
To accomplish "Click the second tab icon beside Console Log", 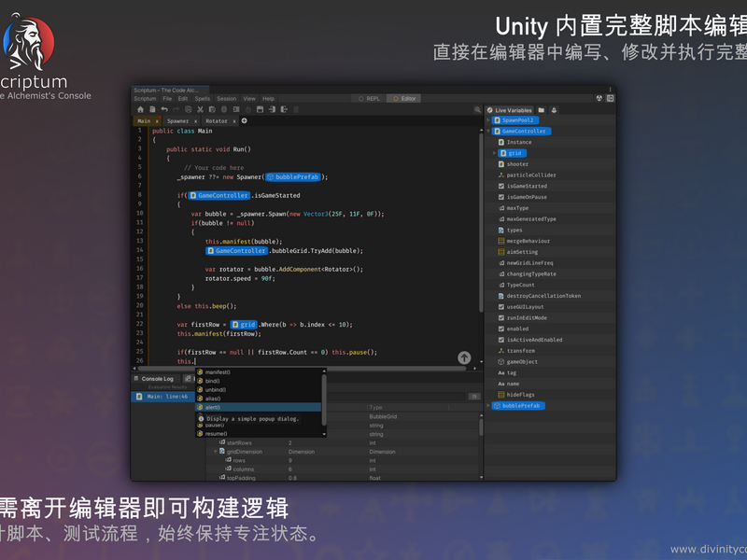I will tap(188, 379).
